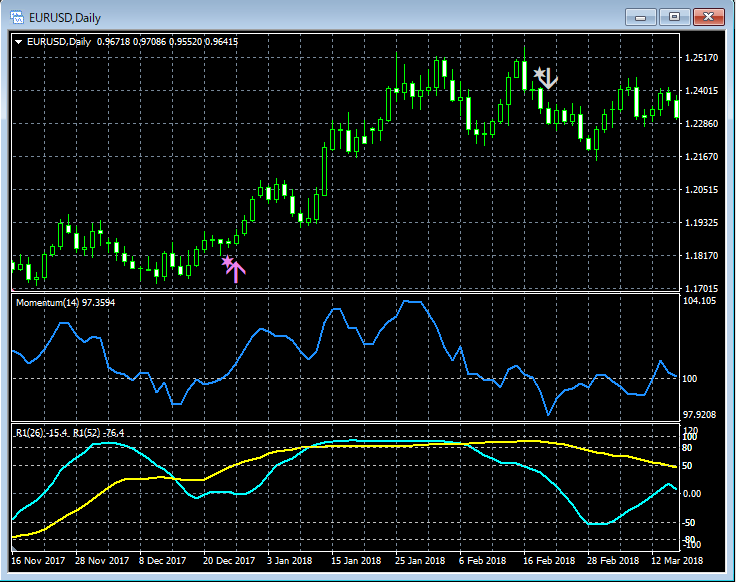Click the white star marker near sell arrow

tap(540, 74)
